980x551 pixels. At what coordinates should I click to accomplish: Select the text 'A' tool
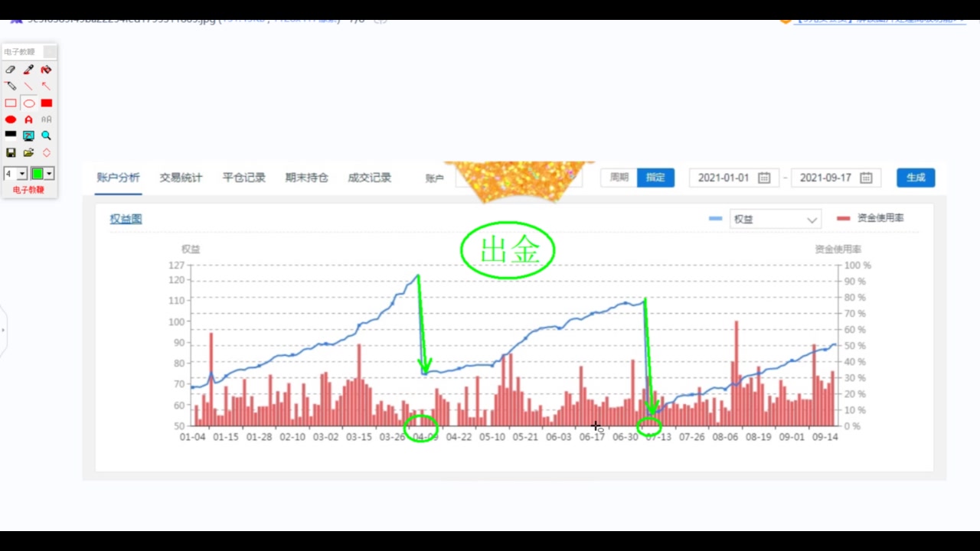point(28,120)
